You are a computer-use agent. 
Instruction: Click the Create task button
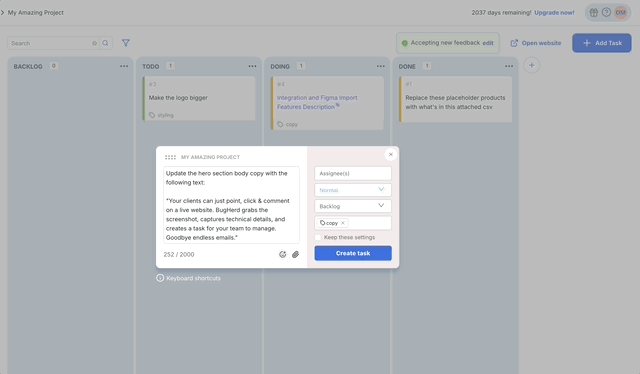click(x=353, y=253)
